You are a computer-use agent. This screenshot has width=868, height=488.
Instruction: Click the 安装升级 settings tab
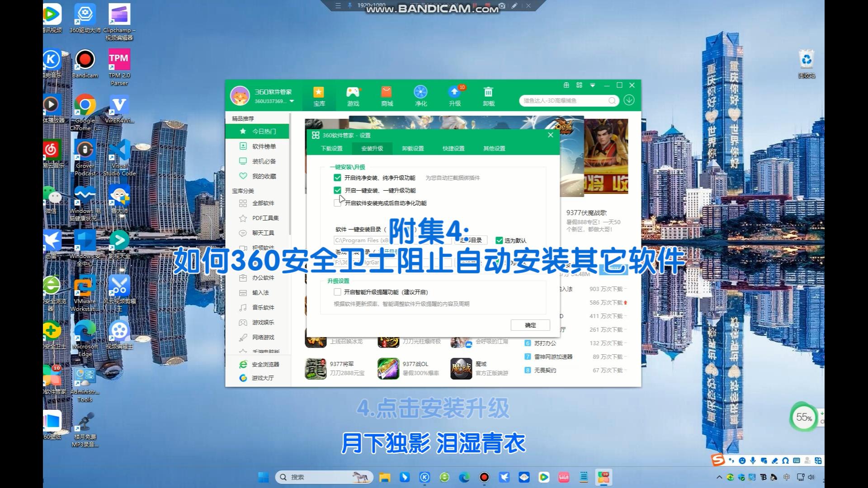click(x=372, y=148)
